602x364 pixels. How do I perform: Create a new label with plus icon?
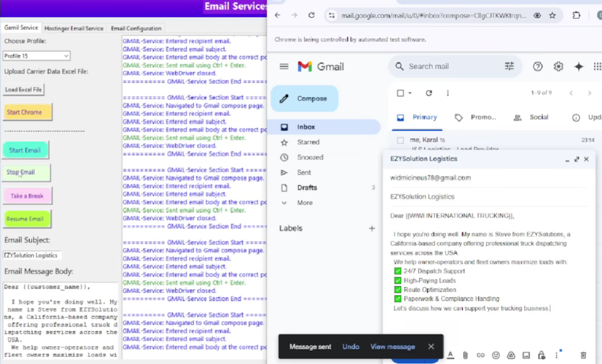372,229
